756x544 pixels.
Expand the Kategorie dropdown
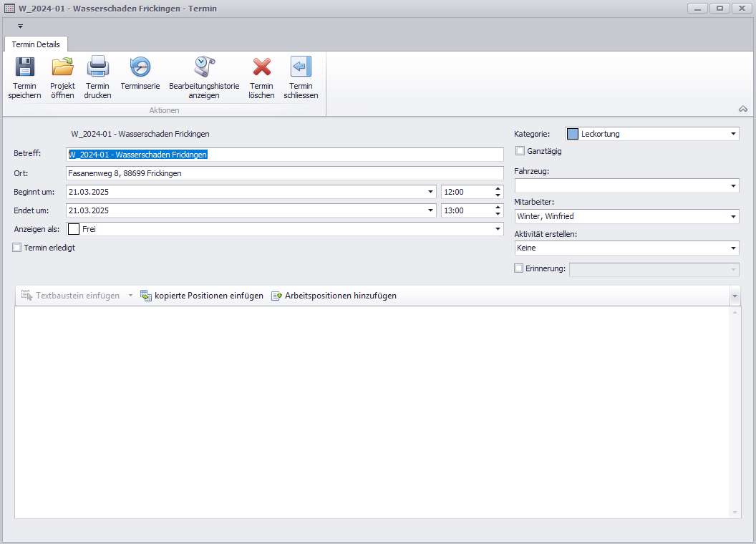(733, 134)
